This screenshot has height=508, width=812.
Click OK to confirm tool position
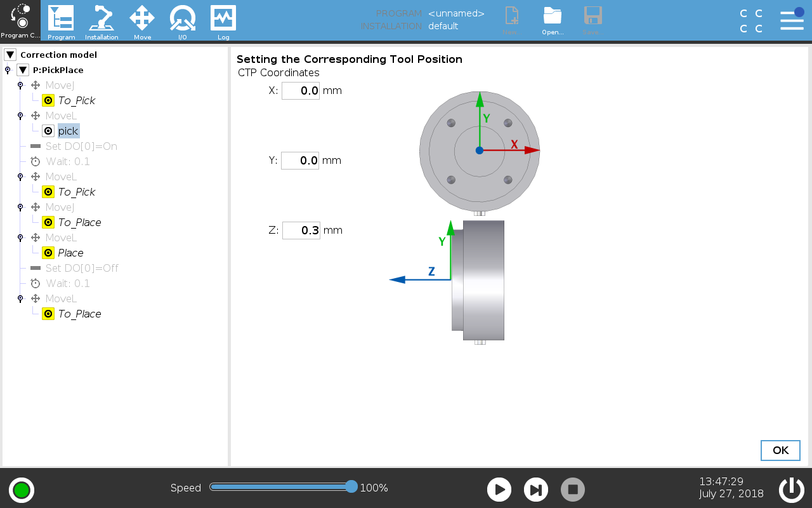tap(780, 450)
